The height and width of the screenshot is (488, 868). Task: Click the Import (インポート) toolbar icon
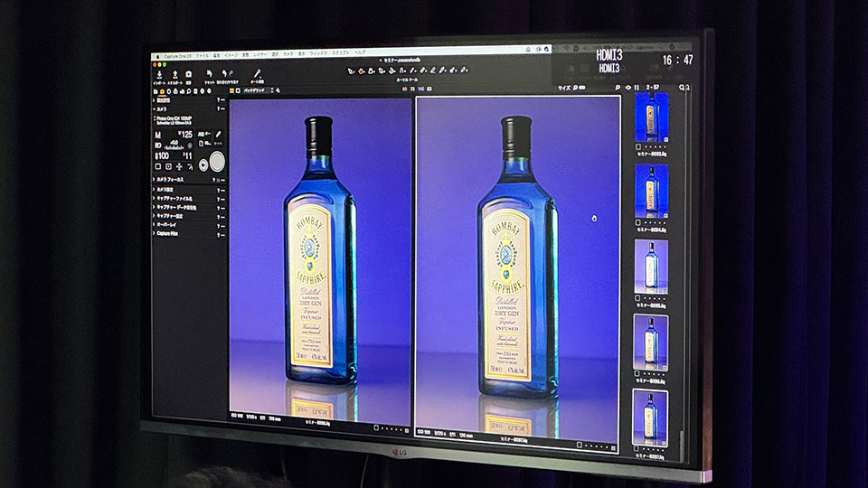click(159, 75)
